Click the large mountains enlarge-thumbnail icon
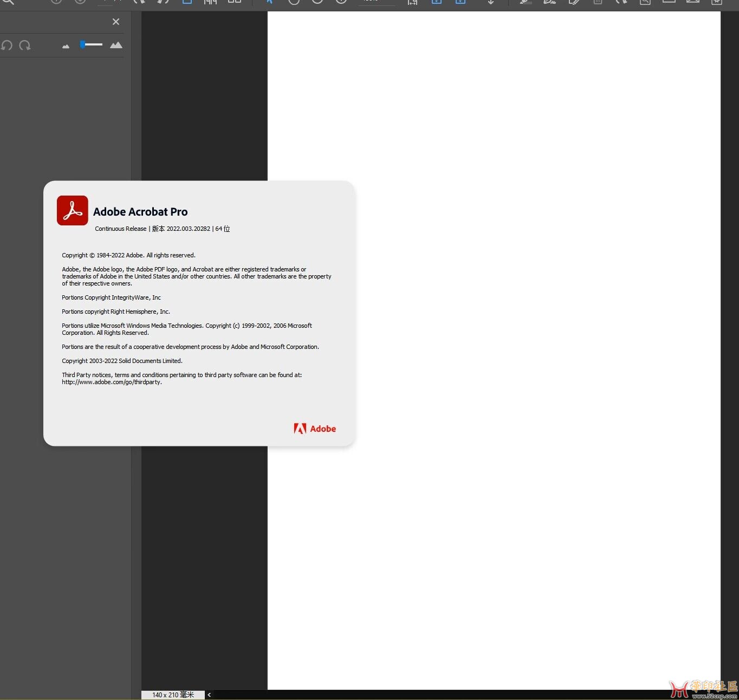 coord(116,45)
